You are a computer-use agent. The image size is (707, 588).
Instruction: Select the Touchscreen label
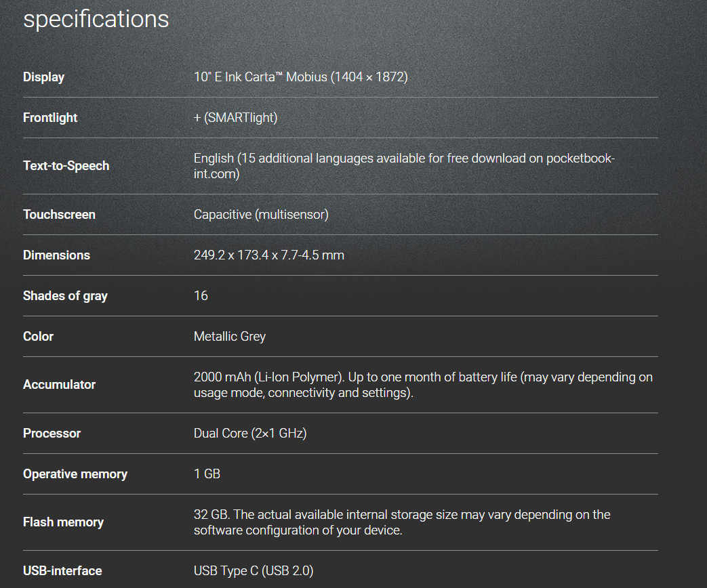pyautogui.click(x=59, y=215)
